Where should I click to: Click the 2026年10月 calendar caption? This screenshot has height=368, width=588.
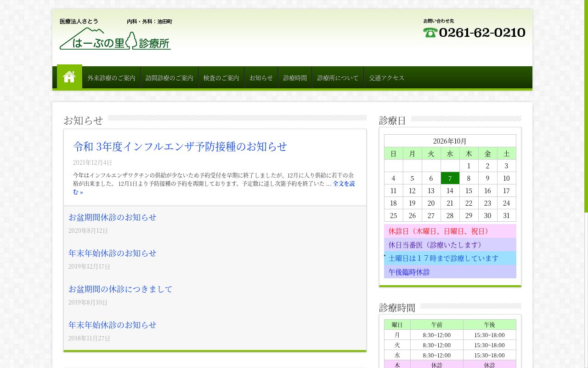coord(450,141)
